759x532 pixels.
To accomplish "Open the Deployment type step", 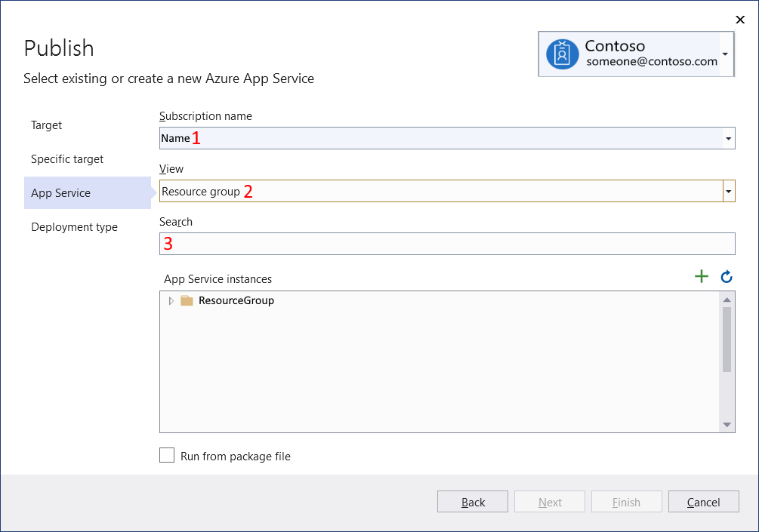I will pyautogui.click(x=73, y=227).
